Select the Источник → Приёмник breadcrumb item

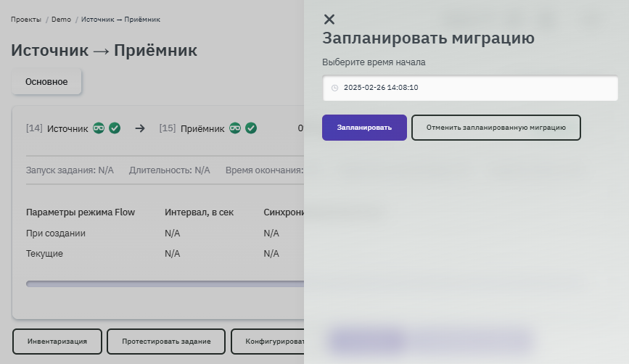click(120, 20)
